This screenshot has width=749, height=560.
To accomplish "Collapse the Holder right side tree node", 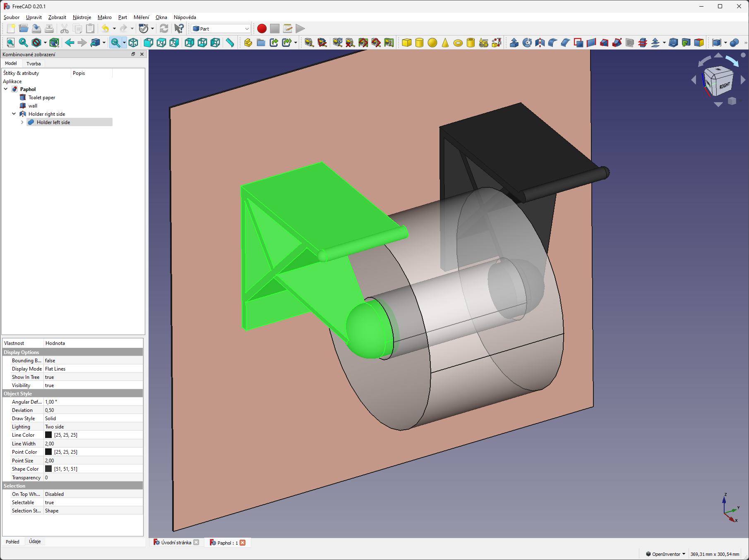I will point(14,114).
